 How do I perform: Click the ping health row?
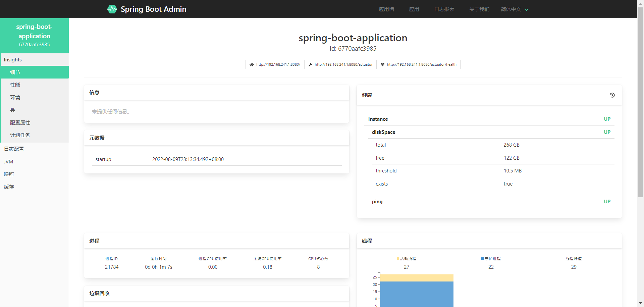(491, 202)
